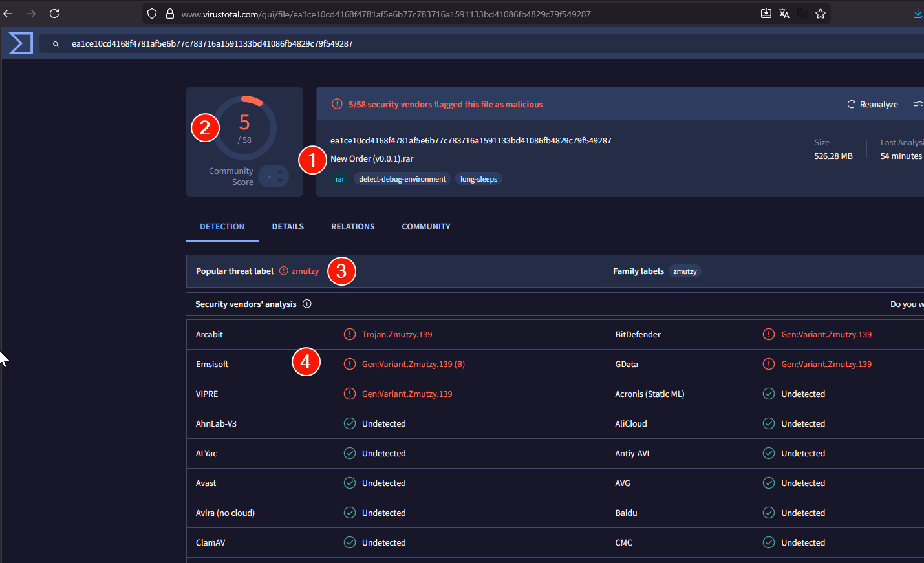Click GData's malicious alert icon

[769, 364]
